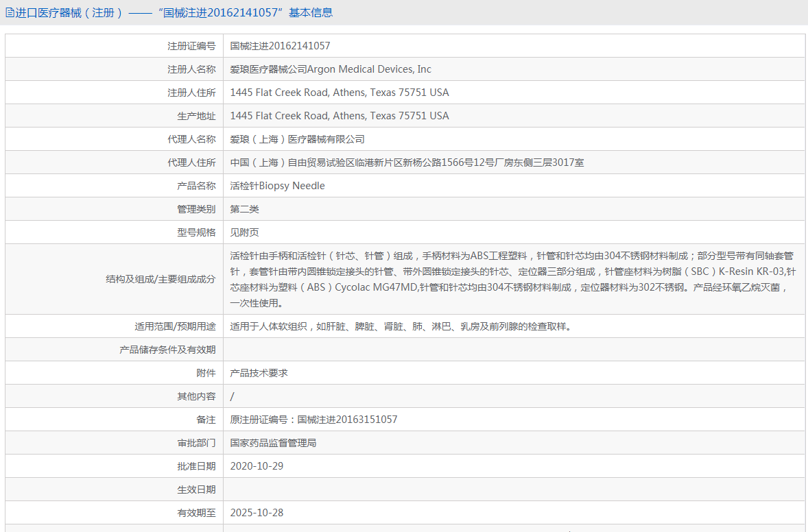Select remark 原注册证编号:国械注进20163151057
Image resolution: width=808 pixels, height=532 pixels.
313,420
